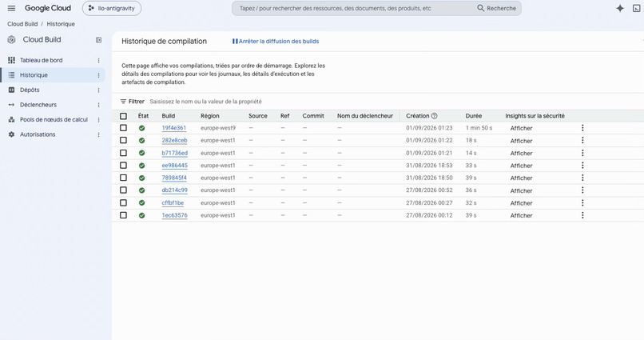This screenshot has width=644, height=340.
Task: Select checkbox for build cffbf1be
Action: 123,202
